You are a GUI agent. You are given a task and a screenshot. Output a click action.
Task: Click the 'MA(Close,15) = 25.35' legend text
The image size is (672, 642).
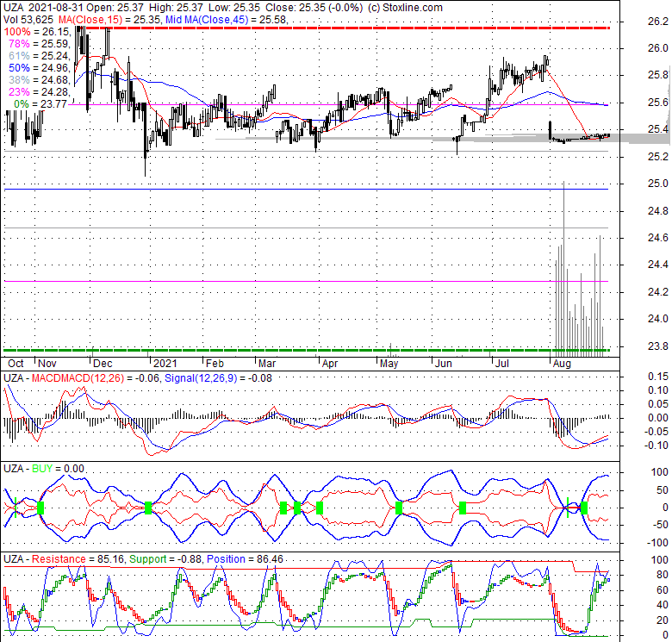point(109,20)
